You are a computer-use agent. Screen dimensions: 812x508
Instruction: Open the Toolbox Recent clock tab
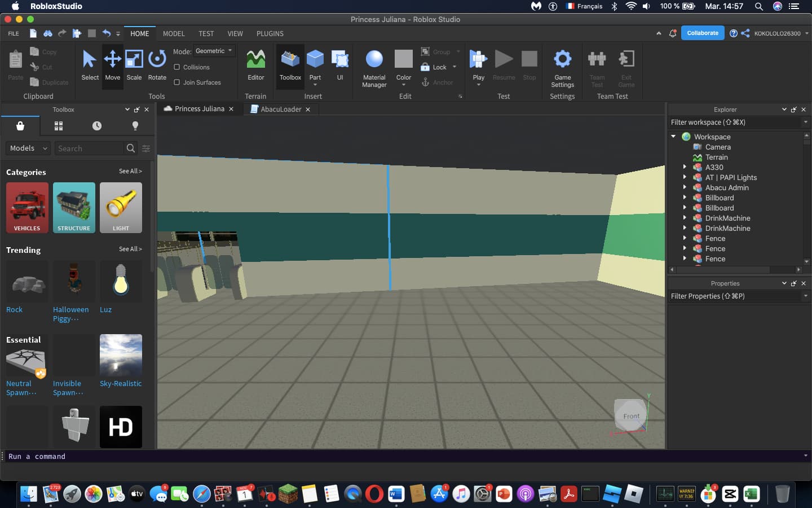[97, 126]
